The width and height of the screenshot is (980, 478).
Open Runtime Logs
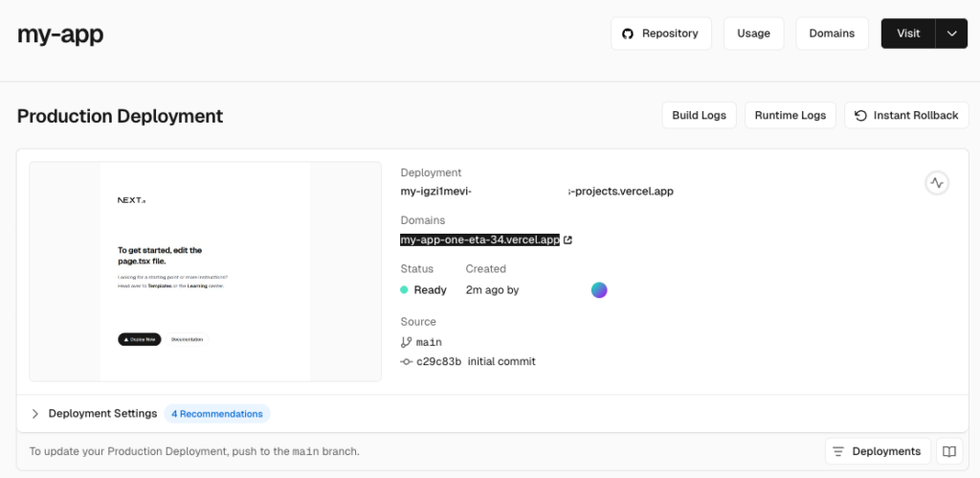(x=790, y=116)
